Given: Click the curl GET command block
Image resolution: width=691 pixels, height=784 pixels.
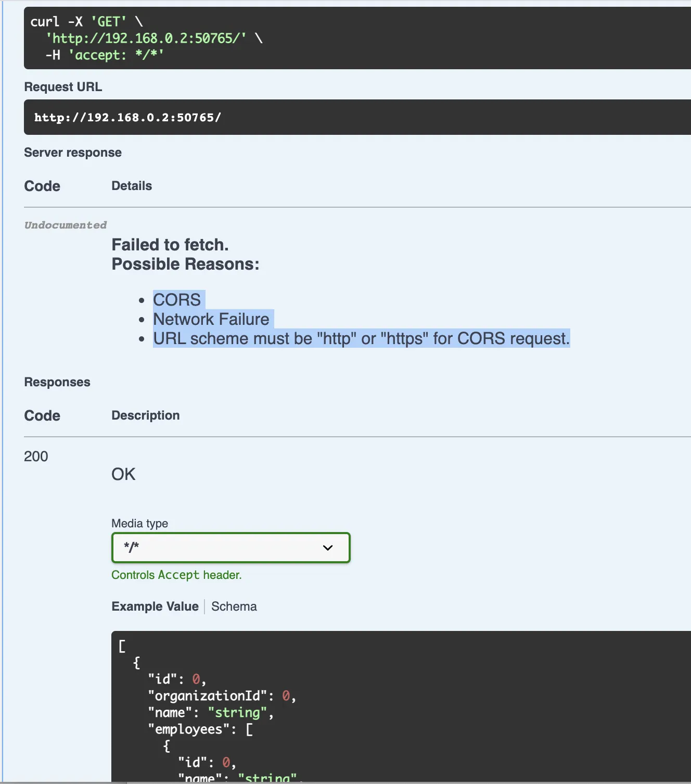Looking at the screenshot, I should 146,38.
